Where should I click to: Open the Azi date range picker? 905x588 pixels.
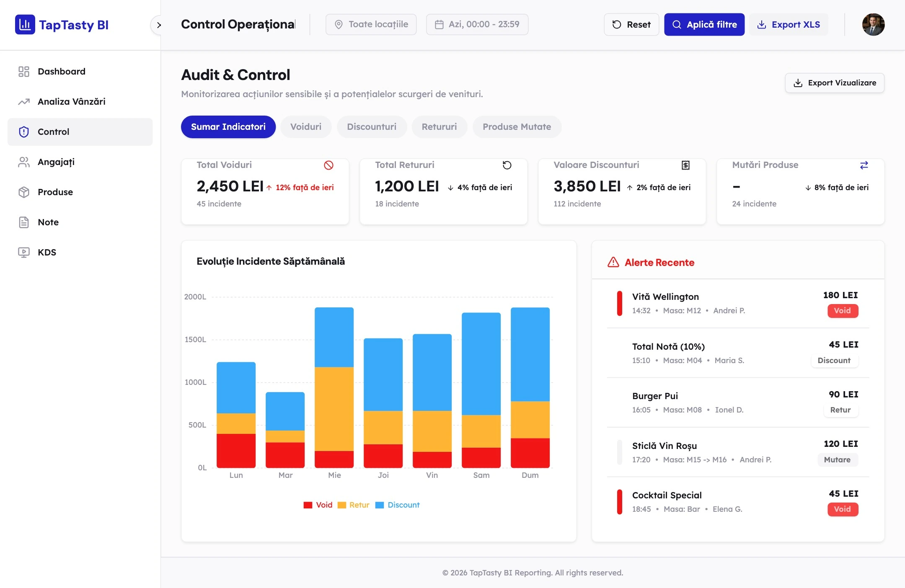(477, 25)
